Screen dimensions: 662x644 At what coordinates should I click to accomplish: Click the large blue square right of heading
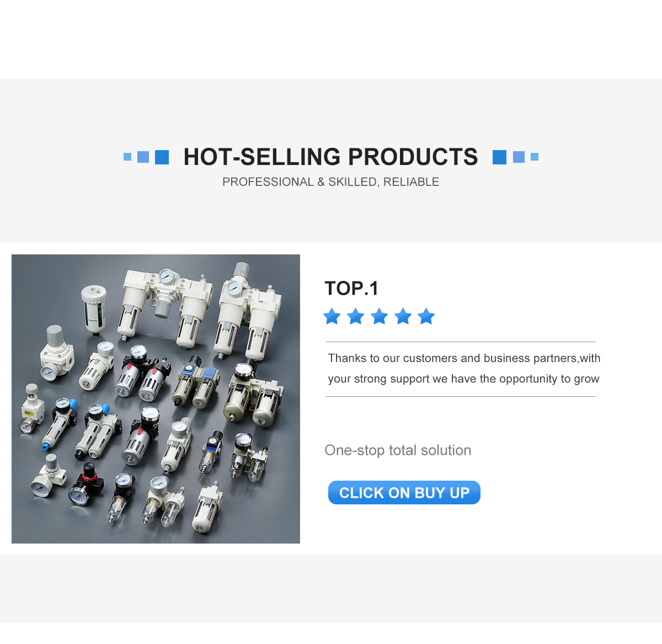click(499, 157)
